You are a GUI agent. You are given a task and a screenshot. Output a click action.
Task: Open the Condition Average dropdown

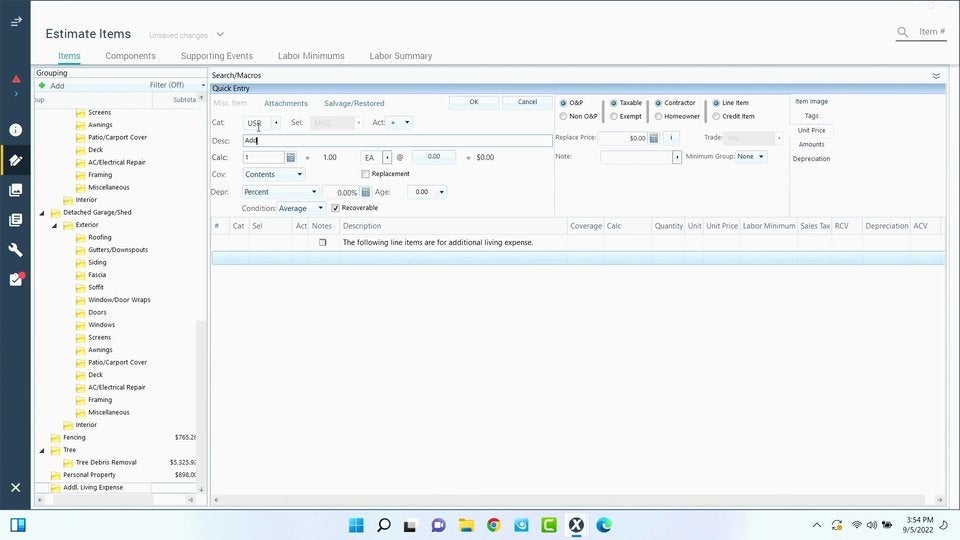(x=320, y=208)
